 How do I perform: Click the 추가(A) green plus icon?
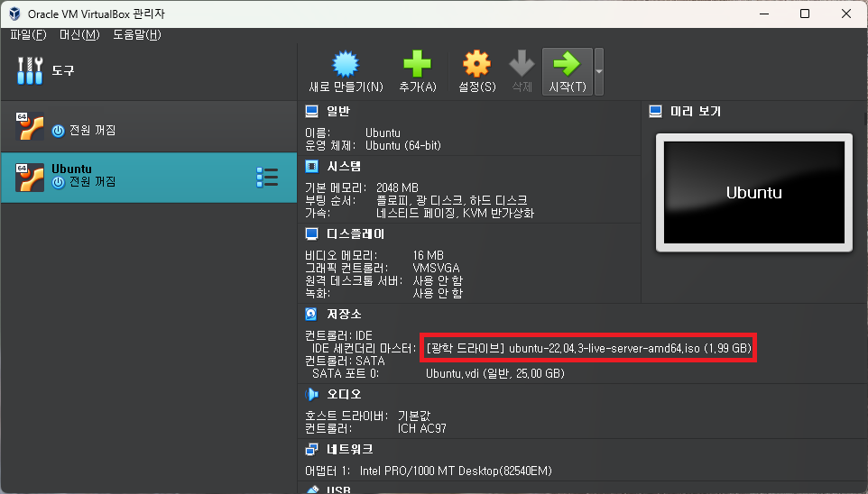click(x=417, y=64)
